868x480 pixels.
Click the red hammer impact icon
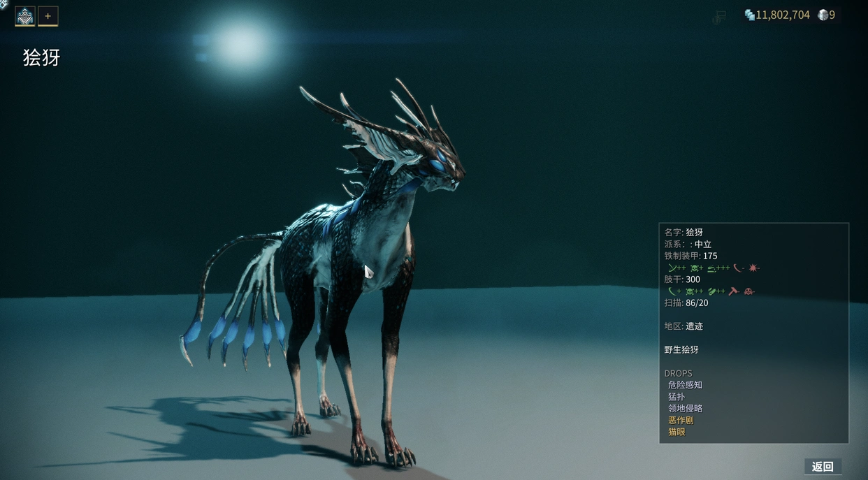coord(733,291)
